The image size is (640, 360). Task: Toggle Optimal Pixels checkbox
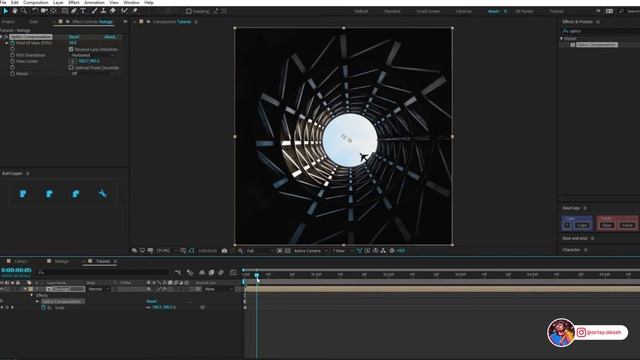pyautogui.click(x=71, y=68)
